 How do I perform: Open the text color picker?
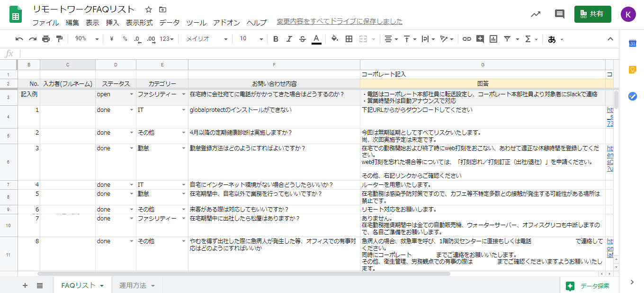[316, 39]
